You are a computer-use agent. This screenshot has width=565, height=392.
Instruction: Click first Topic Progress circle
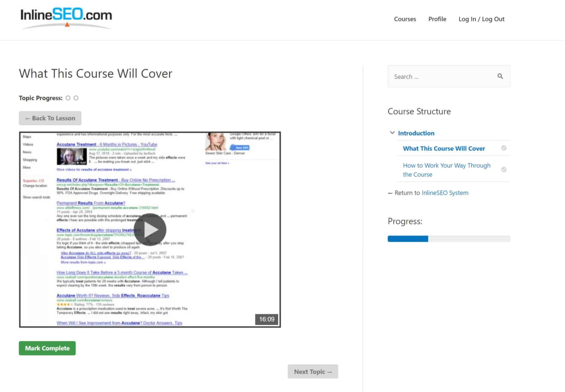(x=68, y=98)
